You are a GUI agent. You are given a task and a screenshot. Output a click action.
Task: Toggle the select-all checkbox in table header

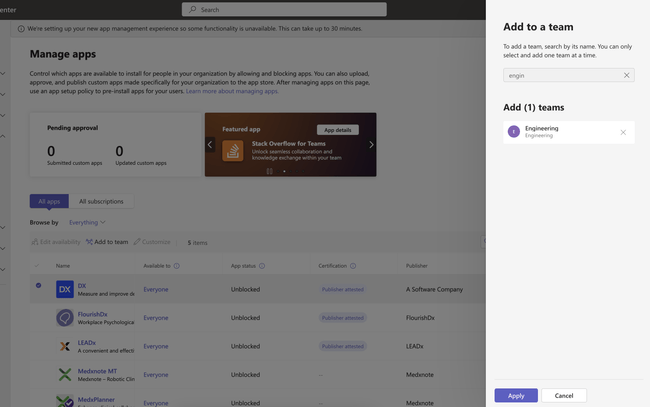(39, 266)
